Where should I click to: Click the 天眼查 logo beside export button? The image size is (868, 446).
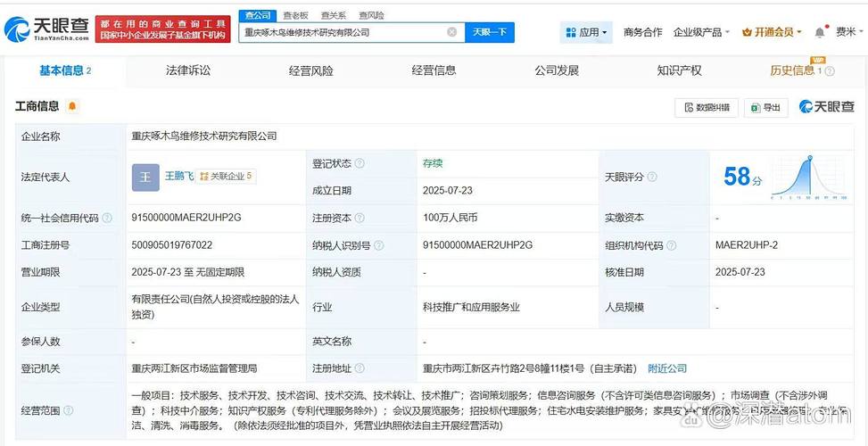827,107
